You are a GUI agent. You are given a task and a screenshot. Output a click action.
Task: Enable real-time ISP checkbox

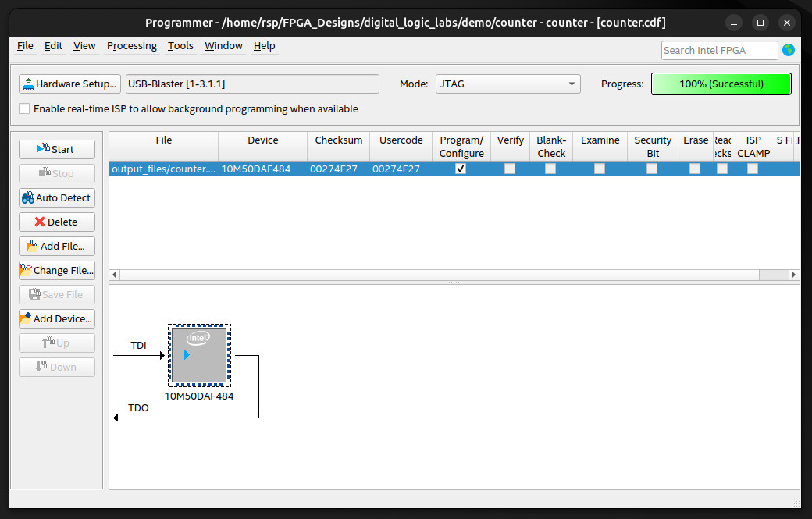click(x=25, y=108)
